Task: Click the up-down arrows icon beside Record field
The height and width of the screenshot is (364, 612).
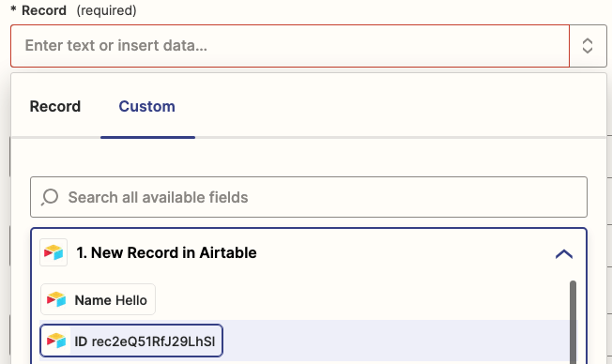Action: pyautogui.click(x=588, y=46)
